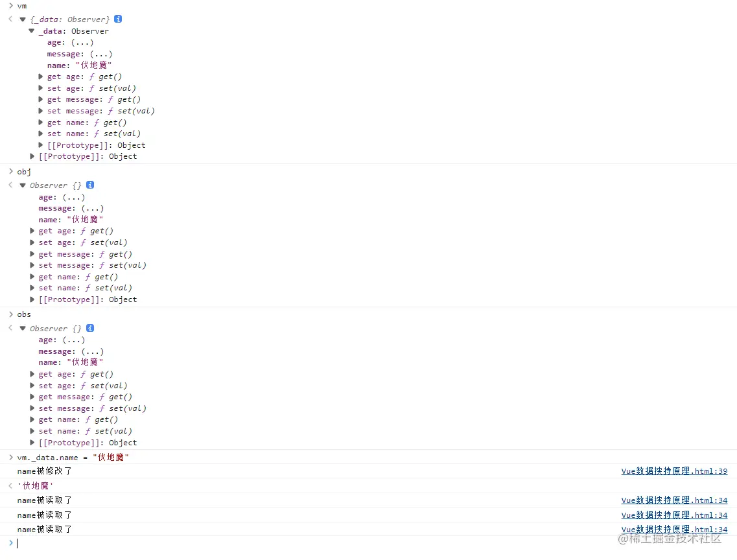737x560 pixels.
Task: Open source link Vue数据挟持原理.html:39
Action: (x=674, y=471)
